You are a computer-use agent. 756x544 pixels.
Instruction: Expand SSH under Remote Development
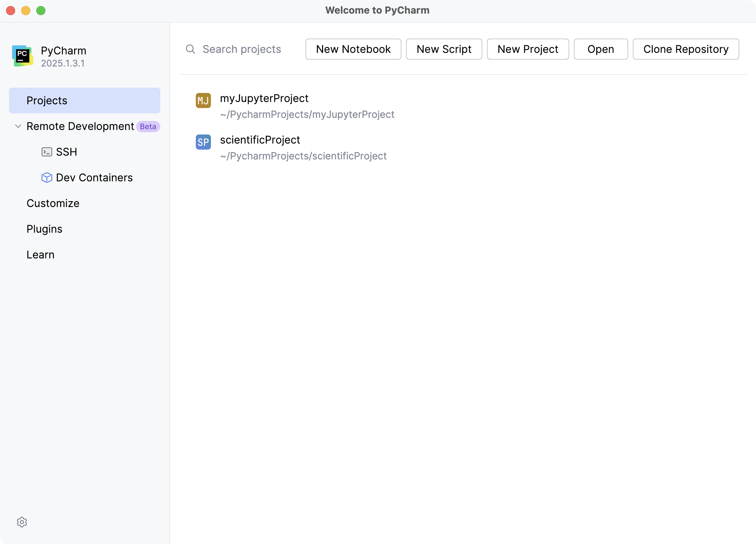(x=67, y=152)
